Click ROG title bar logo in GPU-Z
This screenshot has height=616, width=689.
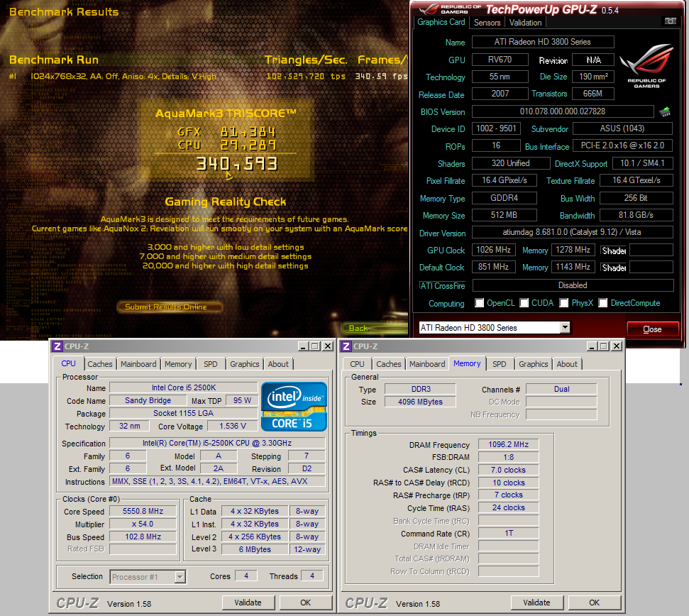coord(449,9)
